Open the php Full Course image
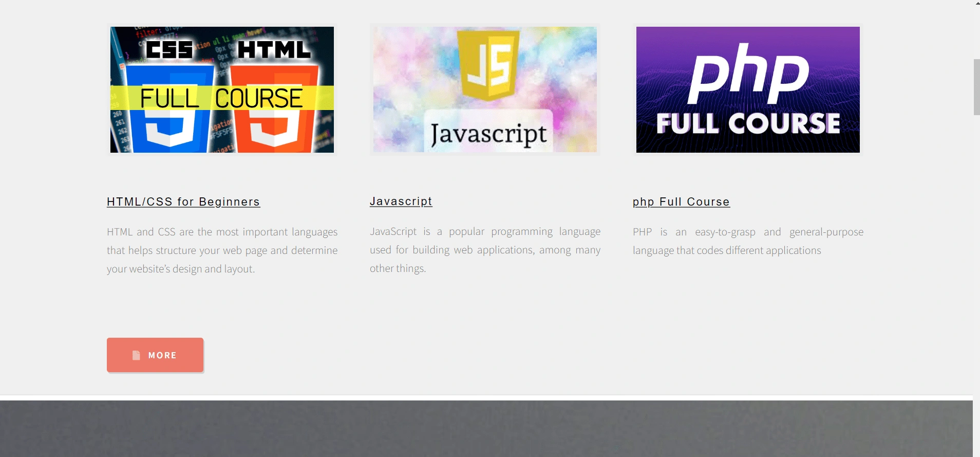 (748, 89)
